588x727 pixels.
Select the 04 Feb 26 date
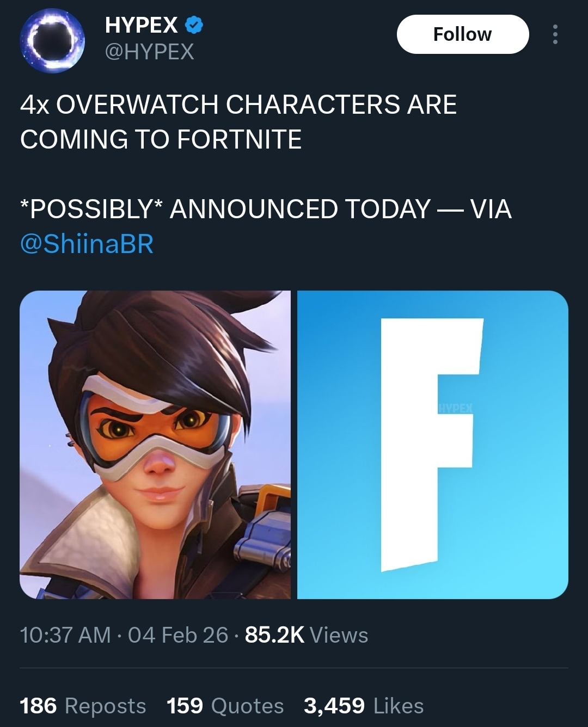point(178,635)
